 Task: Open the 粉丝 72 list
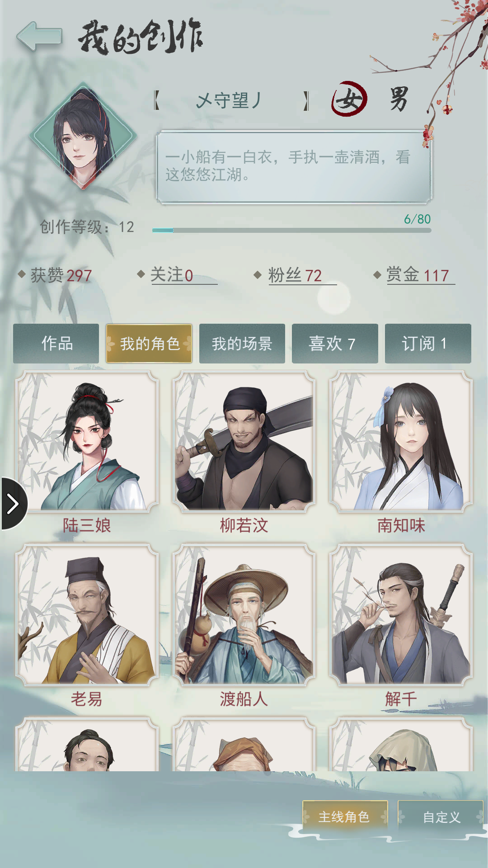click(296, 275)
